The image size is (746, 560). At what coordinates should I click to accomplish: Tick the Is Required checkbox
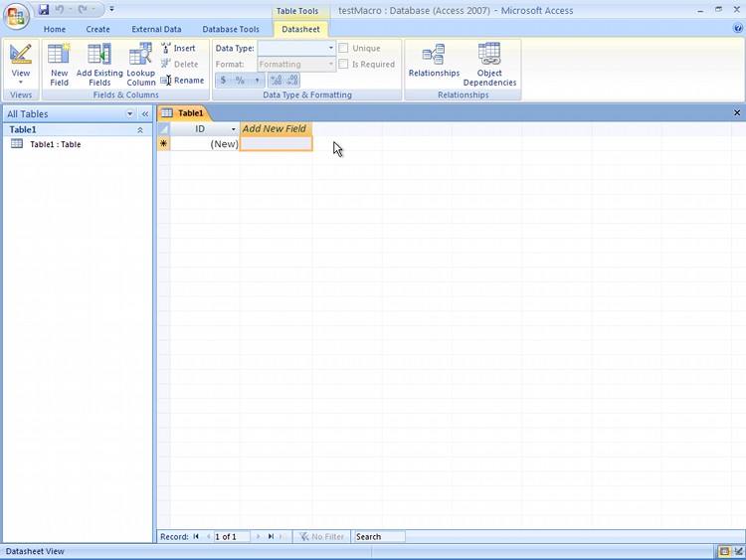tap(343, 64)
